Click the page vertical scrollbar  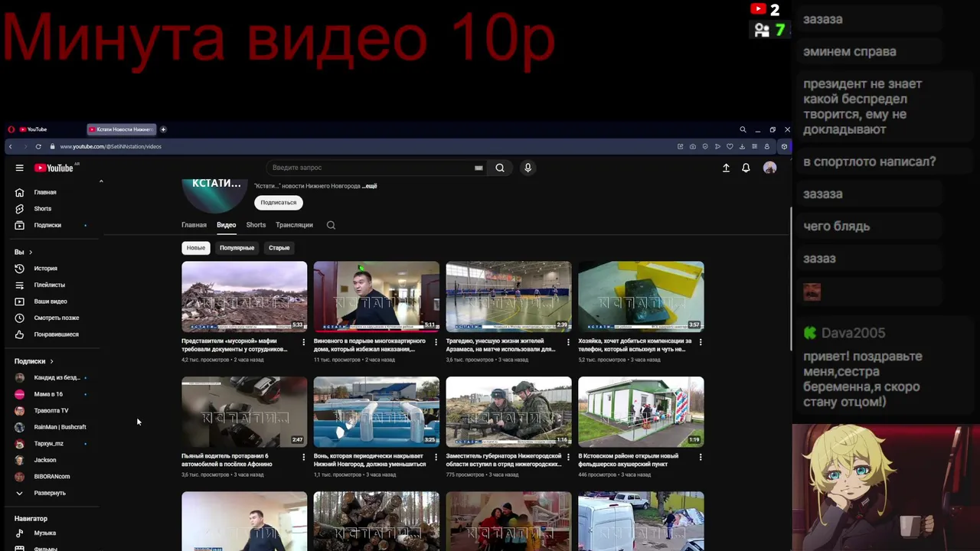click(790, 279)
